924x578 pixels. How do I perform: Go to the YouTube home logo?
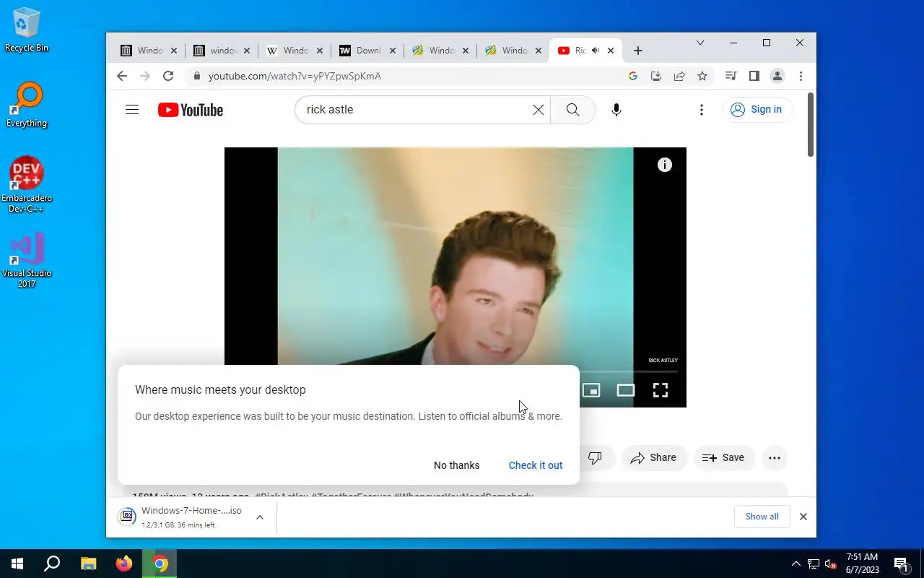click(x=191, y=110)
